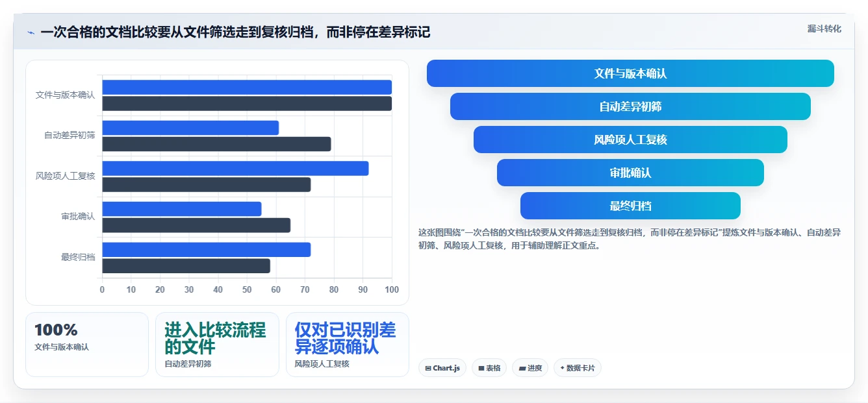Image resolution: width=868 pixels, height=403 pixels.
Task: Click the 自动差异初筛 caption in green card
Action: coord(188,364)
